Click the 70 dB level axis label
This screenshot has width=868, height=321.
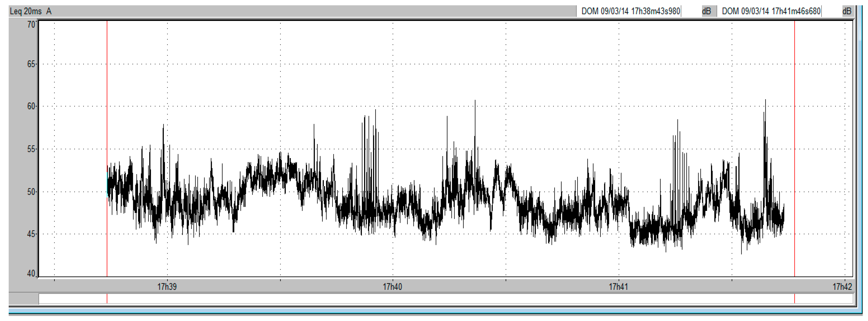(x=31, y=25)
